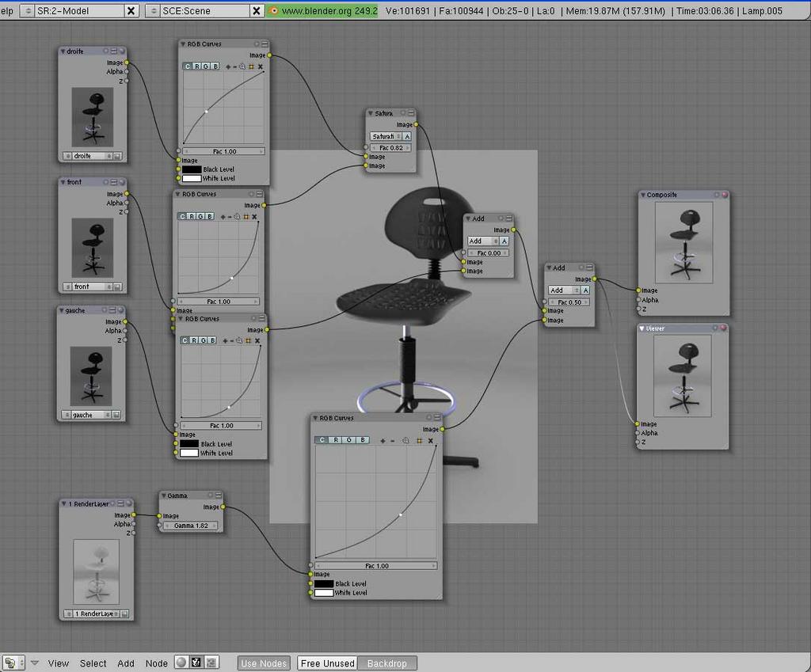This screenshot has width=811, height=672.
Task: Collapse the Viewer node with its triangle
Action: 642,328
